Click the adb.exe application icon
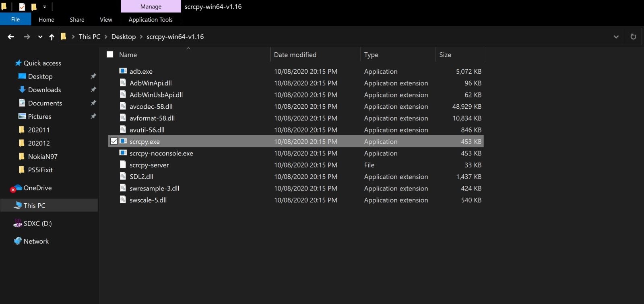The height and width of the screenshot is (304, 644). point(123,71)
